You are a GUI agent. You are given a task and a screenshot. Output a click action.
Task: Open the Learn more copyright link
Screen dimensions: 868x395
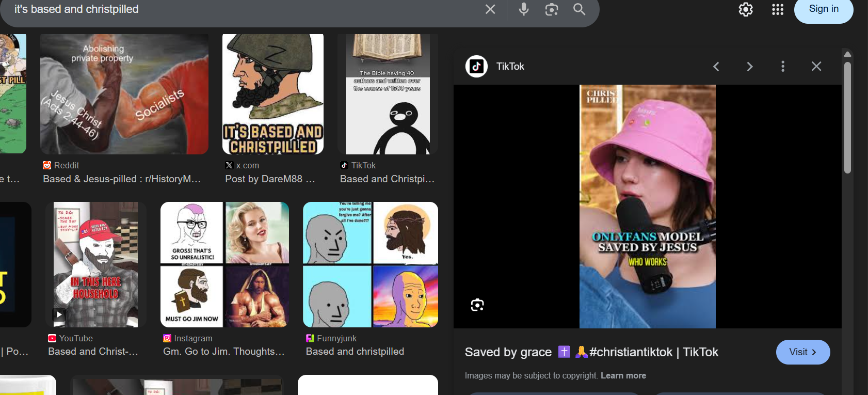pos(623,376)
